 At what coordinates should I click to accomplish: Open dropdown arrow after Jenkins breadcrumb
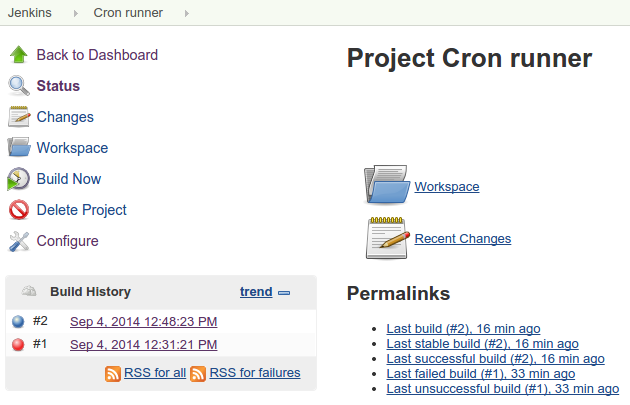click(x=76, y=13)
